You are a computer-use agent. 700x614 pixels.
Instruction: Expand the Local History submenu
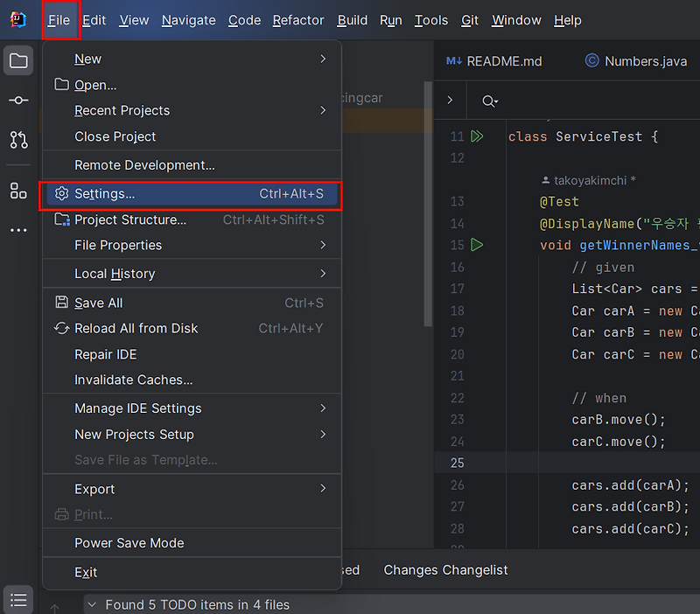pyautogui.click(x=192, y=274)
